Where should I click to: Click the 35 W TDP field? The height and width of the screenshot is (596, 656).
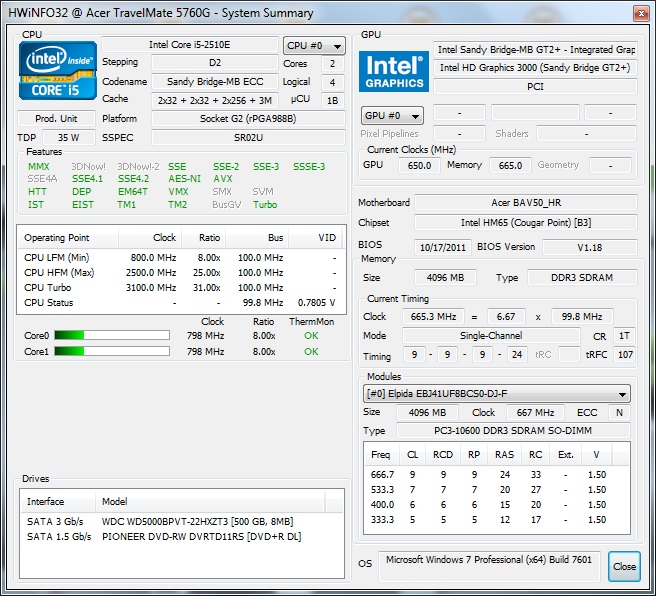(x=69, y=138)
